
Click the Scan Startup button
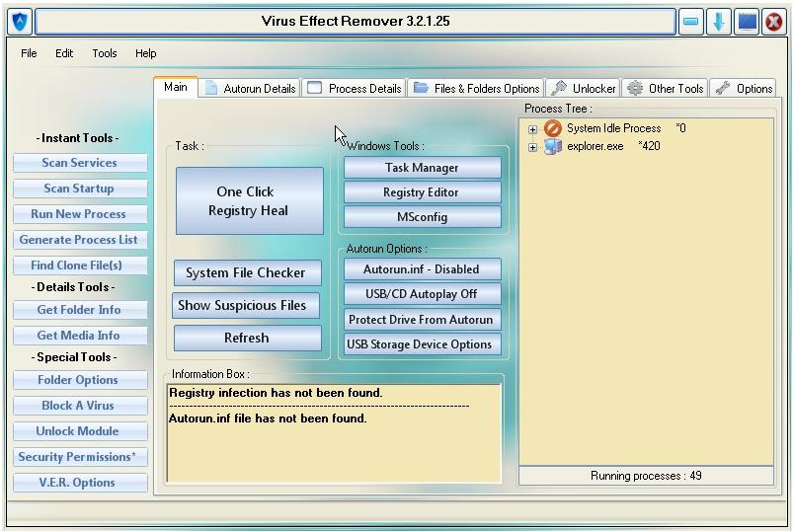(80, 189)
